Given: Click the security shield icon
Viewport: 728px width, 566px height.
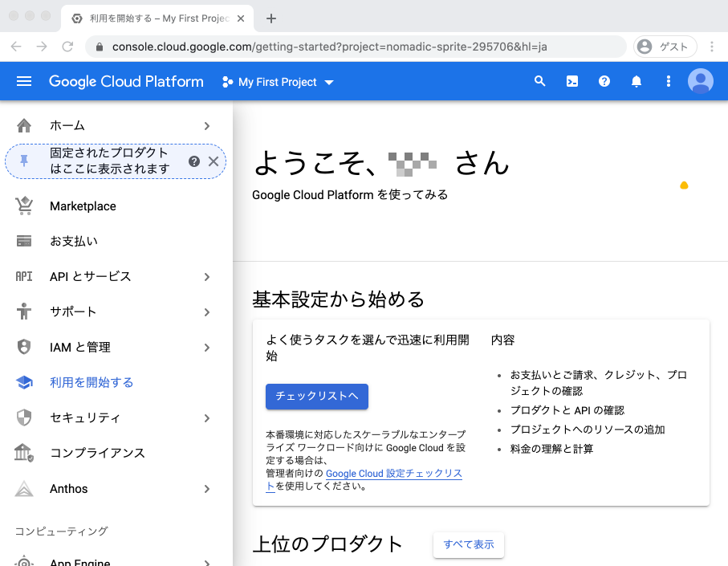Looking at the screenshot, I should pos(24,417).
